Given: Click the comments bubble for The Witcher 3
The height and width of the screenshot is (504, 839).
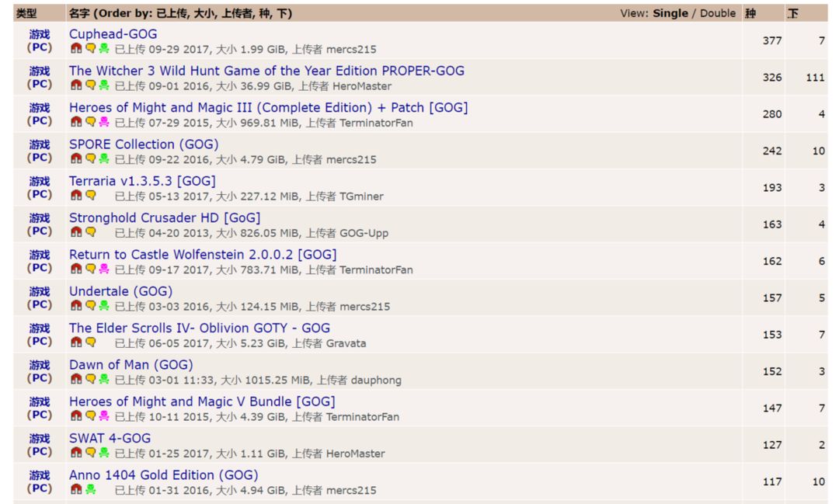Looking at the screenshot, I should click(90, 85).
